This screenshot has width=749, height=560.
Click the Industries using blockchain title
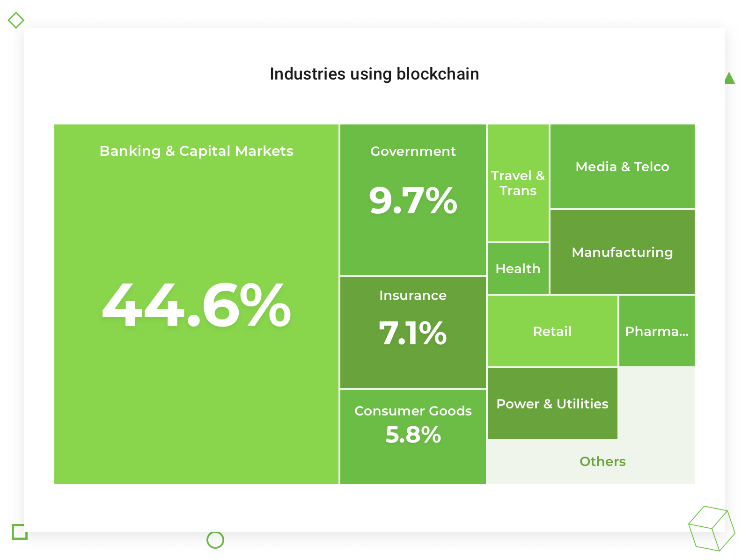(374, 74)
